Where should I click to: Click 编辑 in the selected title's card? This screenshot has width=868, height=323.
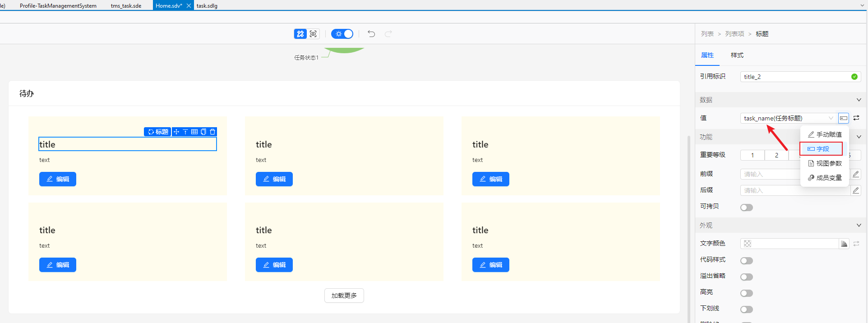click(x=58, y=179)
